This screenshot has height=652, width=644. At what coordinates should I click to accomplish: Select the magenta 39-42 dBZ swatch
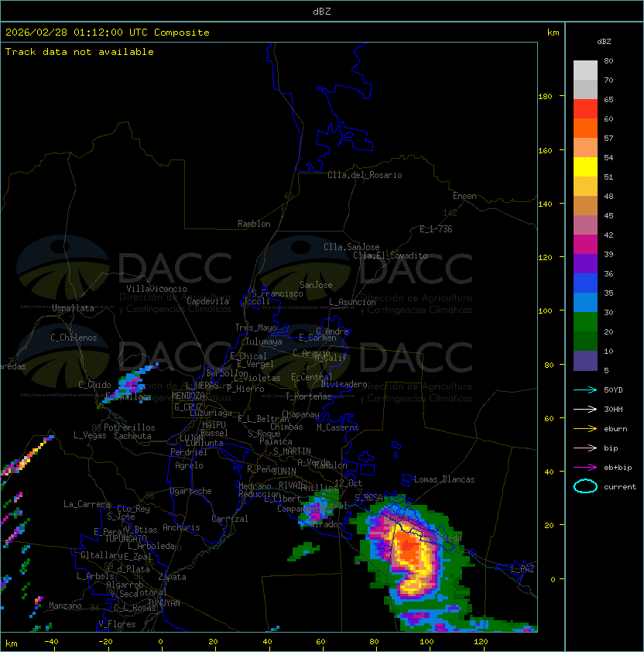[x=585, y=245]
